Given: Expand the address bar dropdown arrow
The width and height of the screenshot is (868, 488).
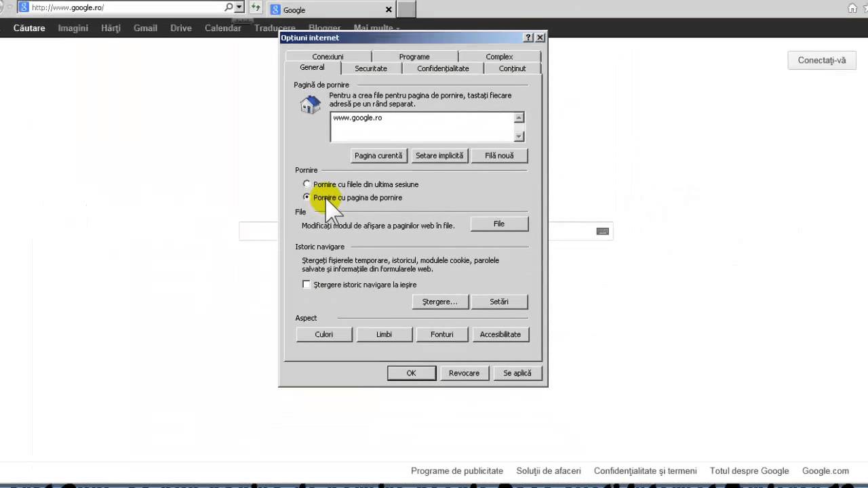Looking at the screenshot, I should pyautogui.click(x=239, y=7).
